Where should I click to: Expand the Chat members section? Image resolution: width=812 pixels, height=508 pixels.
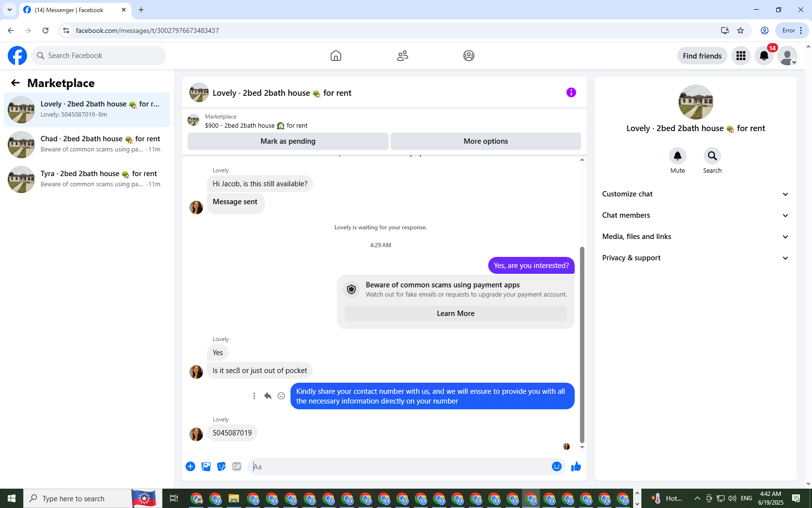696,215
